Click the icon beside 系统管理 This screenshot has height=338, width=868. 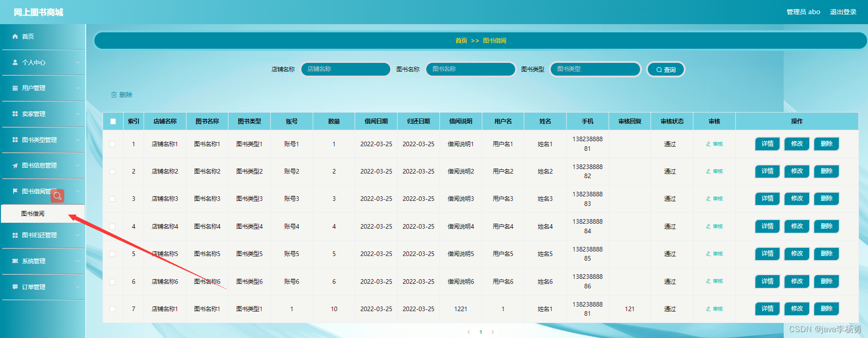(15, 261)
